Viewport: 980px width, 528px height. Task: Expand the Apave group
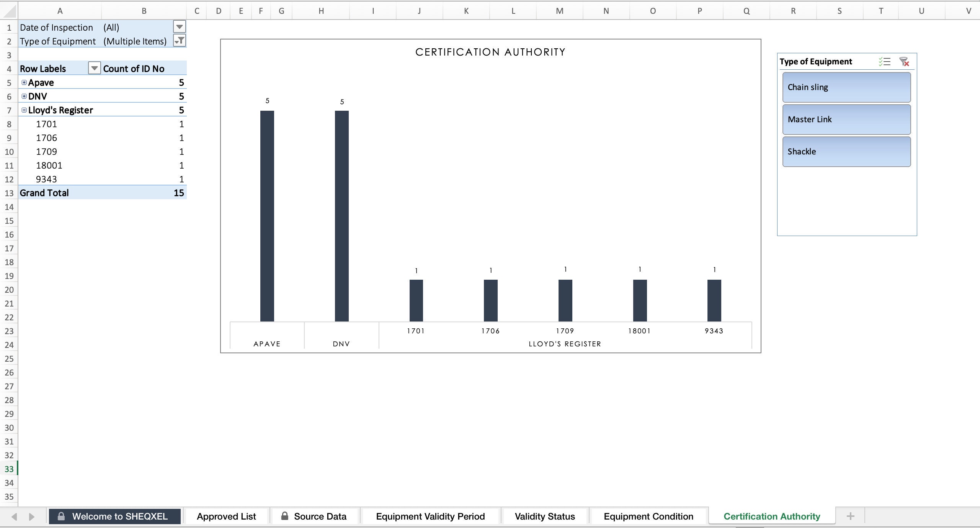pyautogui.click(x=23, y=82)
